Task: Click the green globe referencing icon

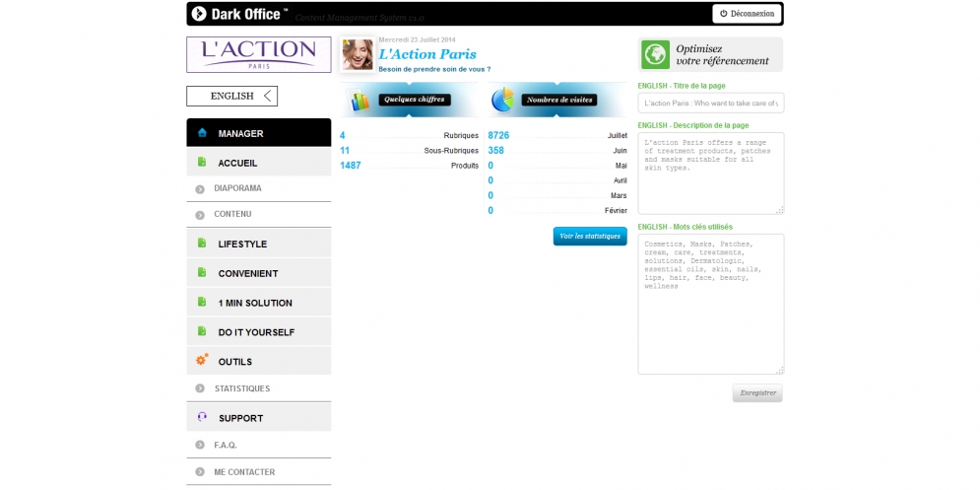Action: [655, 54]
